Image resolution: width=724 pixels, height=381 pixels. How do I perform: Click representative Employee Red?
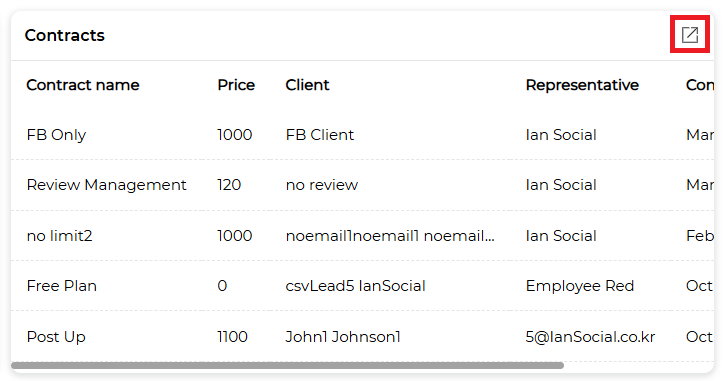coord(579,286)
